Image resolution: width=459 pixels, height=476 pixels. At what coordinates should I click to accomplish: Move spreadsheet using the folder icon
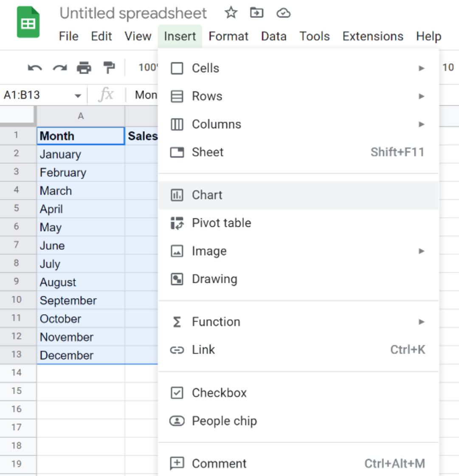(256, 13)
